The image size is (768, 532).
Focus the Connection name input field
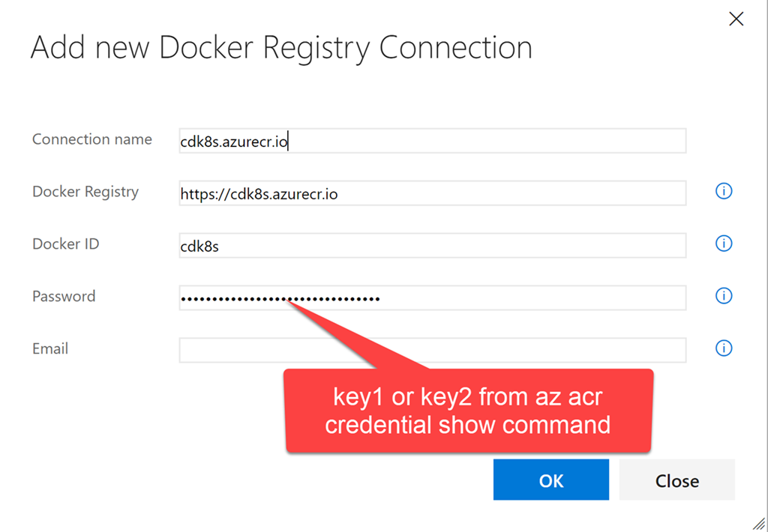(x=432, y=141)
